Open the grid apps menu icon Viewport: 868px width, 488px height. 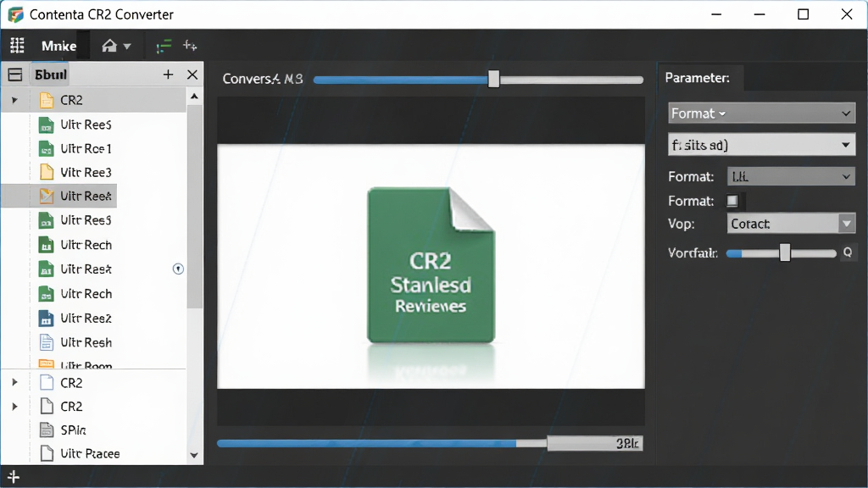click(x=17, y=46)
